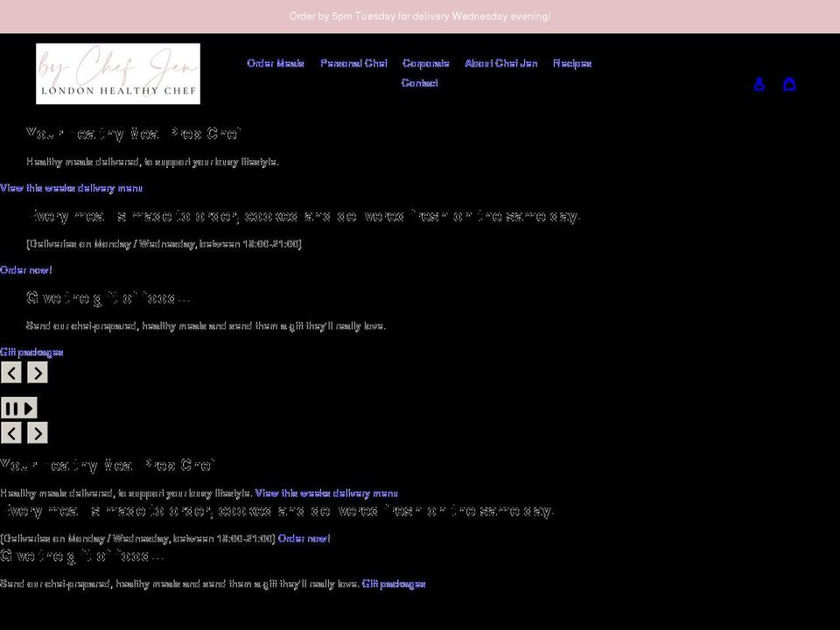This screenshot has width=840, height=630.
Task: Click next arrow below the pause/play button
Action: (x=38, y=433)
